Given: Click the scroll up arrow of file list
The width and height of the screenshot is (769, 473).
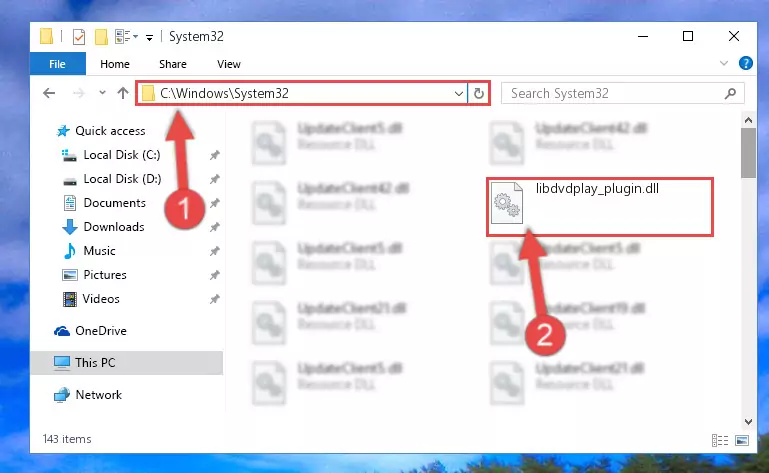Looking at the screenshot, I should 748,120.
